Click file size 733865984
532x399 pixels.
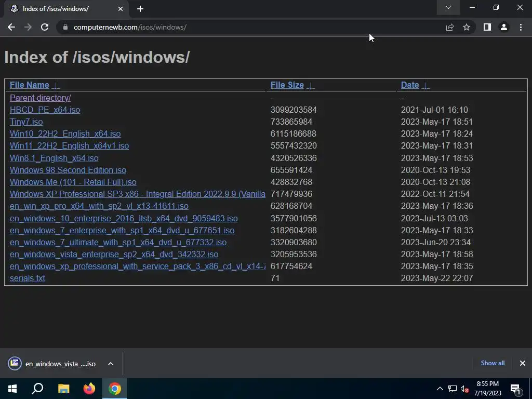click(291, 122)
